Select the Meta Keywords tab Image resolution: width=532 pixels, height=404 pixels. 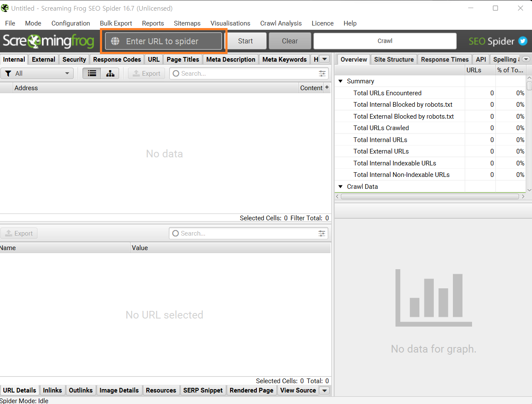(x=284, y=60)
